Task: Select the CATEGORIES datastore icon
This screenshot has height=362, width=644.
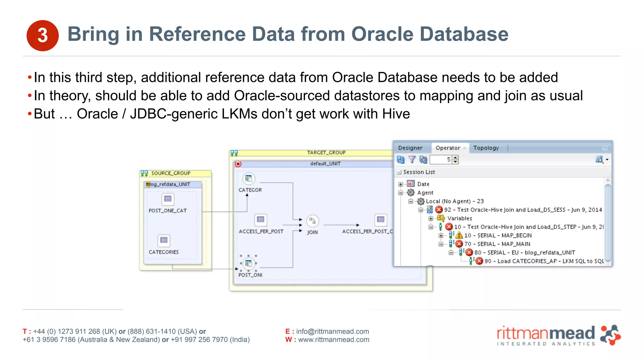Action: tap(164, 240)
